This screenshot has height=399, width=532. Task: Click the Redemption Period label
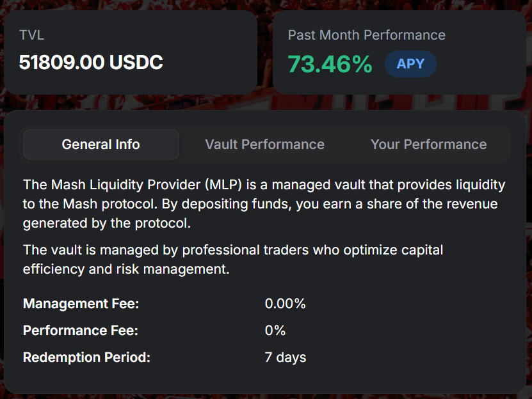tap(86, 357)
